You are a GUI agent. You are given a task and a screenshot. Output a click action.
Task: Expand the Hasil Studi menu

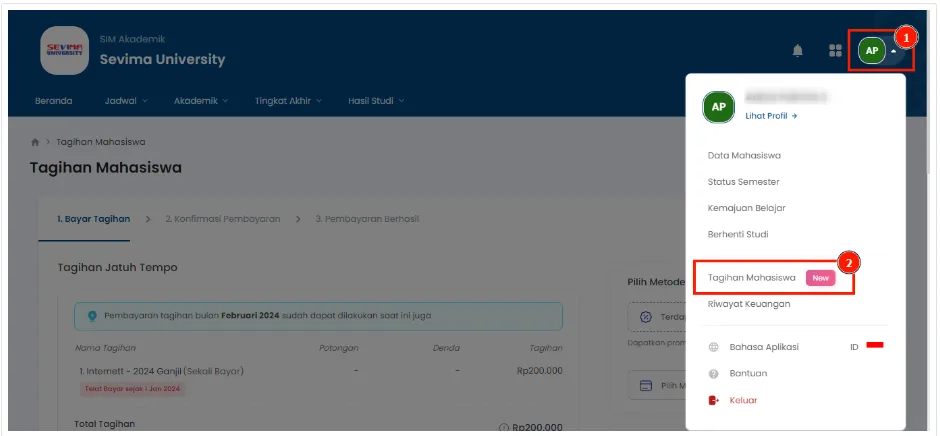[x=376, y=101]
